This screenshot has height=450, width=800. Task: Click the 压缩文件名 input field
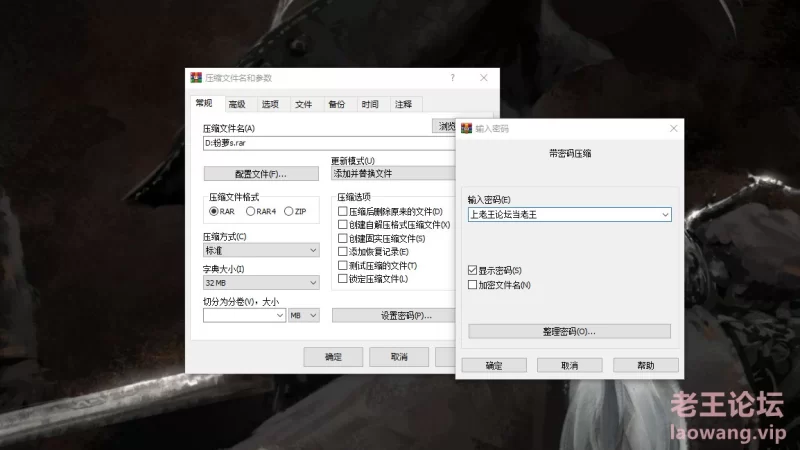tap(329, 143)
